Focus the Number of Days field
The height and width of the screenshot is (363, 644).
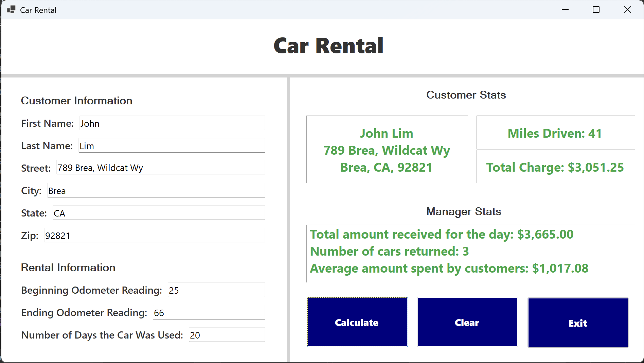227,335
